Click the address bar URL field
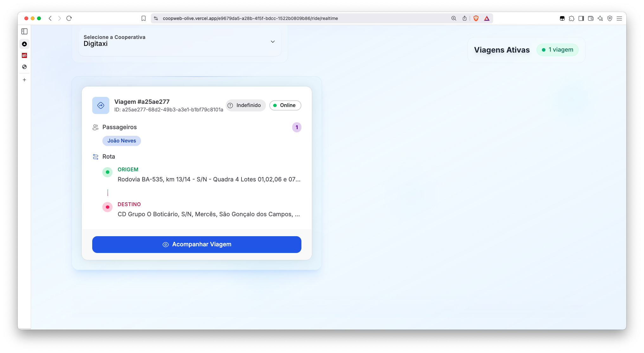Screen dimensions: 644x353 (250, 18)
